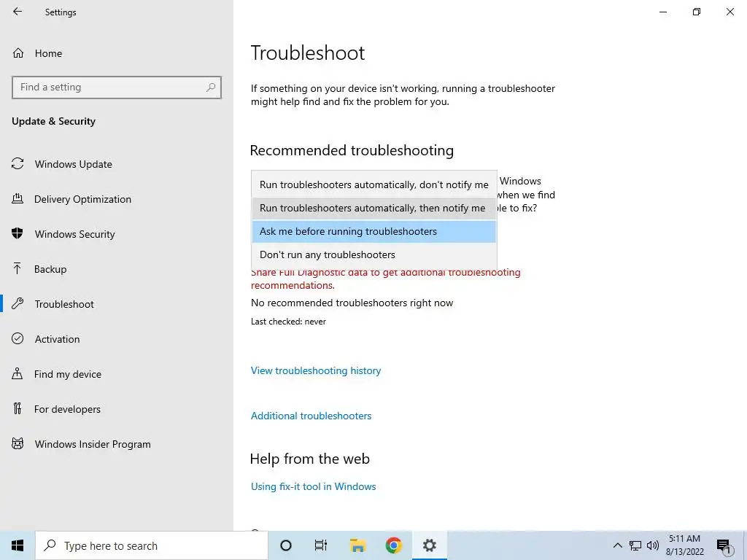Open the Delivery Optimization section
This screenshot has height=560, width=747.
(x=82, y=199)
